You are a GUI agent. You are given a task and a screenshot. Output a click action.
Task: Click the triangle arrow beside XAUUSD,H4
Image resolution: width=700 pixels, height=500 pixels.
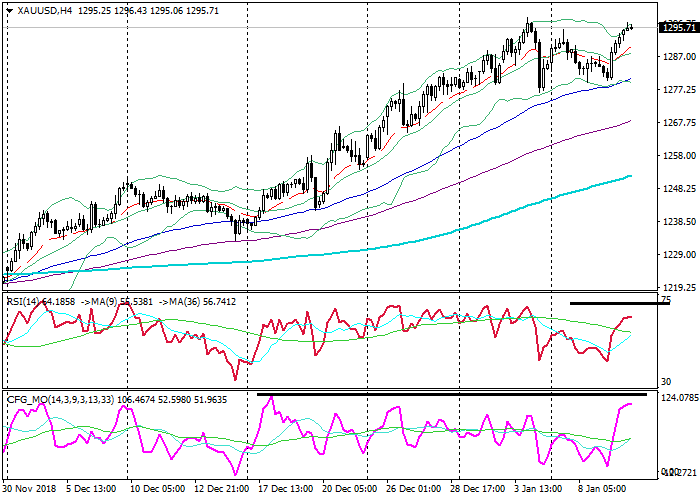point(9,11)
